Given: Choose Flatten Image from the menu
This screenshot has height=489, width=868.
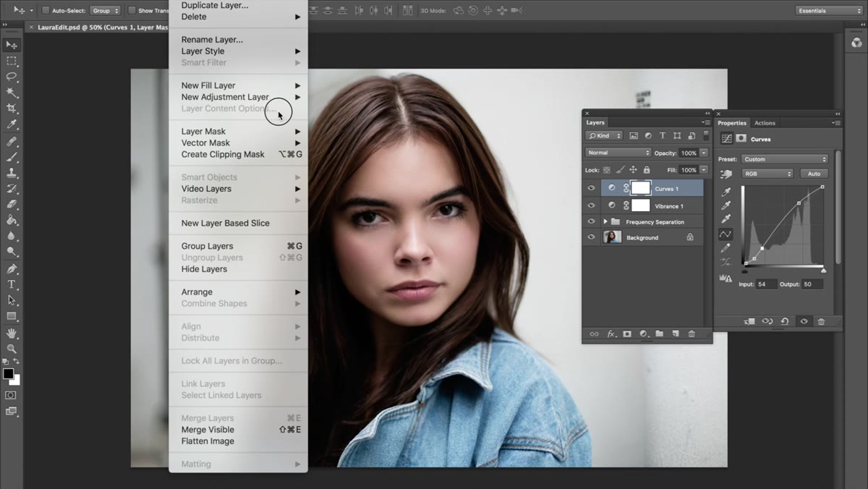Looking at the screenshot, I should tap(238, 441).
